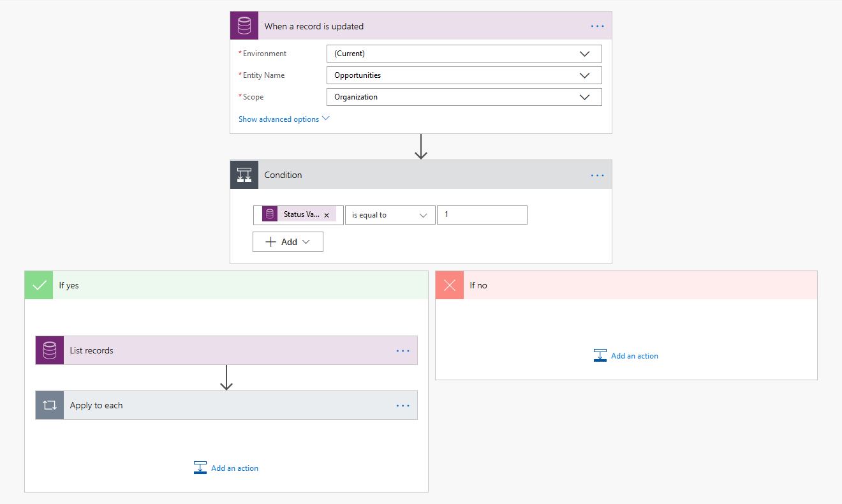Open the List records ellipsis menu
This screenshot has height=504, width=842.
click(403, 350)
